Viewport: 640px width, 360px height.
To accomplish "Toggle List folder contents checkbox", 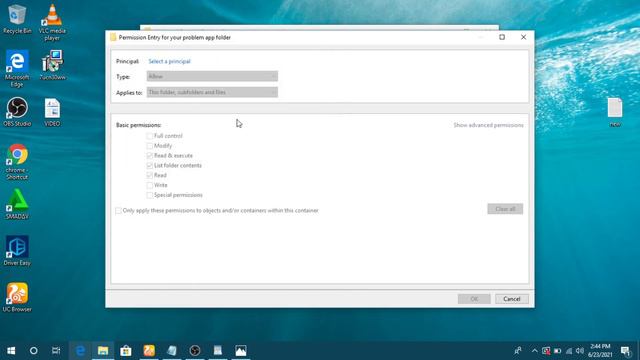I will pos(149,165).
